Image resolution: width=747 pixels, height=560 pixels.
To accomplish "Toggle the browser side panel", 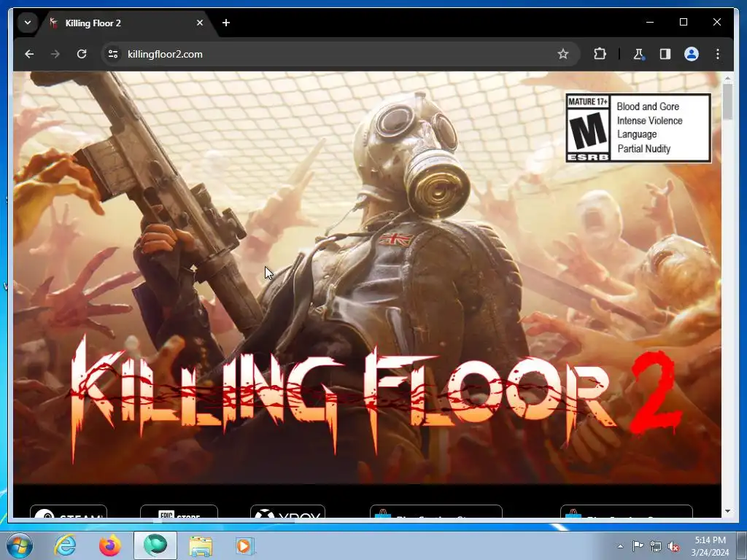I will pyautogui.click(x=665, y=54).
